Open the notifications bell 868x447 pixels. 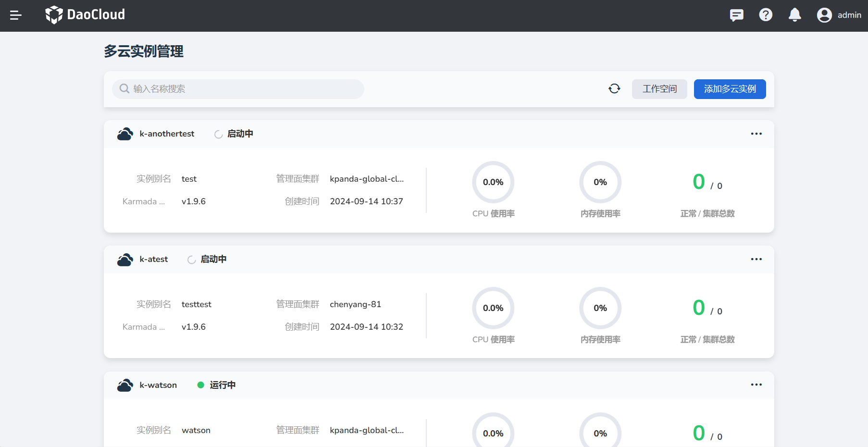click(795, 15)
